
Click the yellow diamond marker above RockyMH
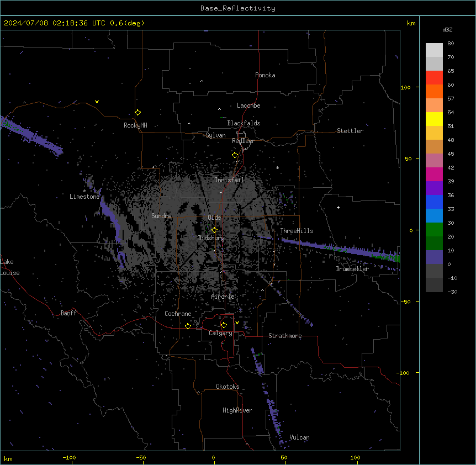pyautogui.click(x=138, y=112)
